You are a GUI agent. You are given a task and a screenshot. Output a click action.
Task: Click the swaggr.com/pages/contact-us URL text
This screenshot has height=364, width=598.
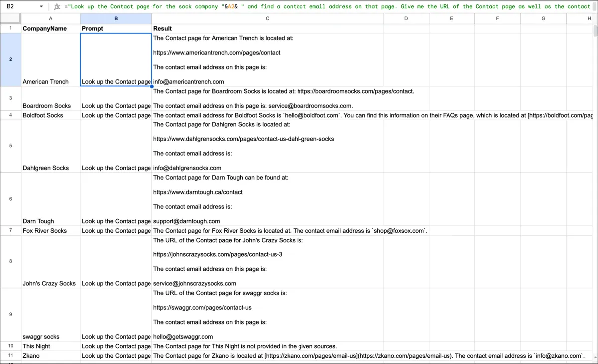[x=202, y=307]
